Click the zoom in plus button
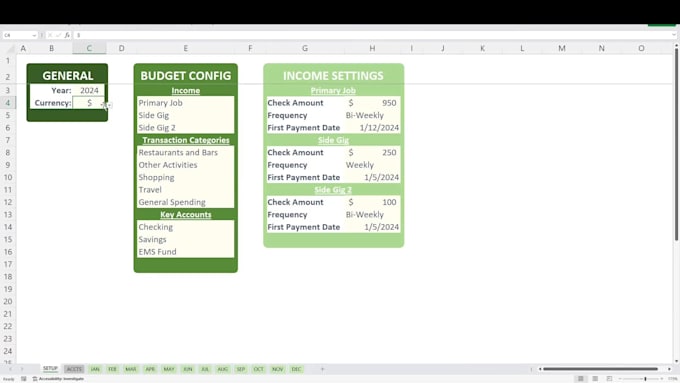This screenshot has width=680, height=383. pos(662,379)
